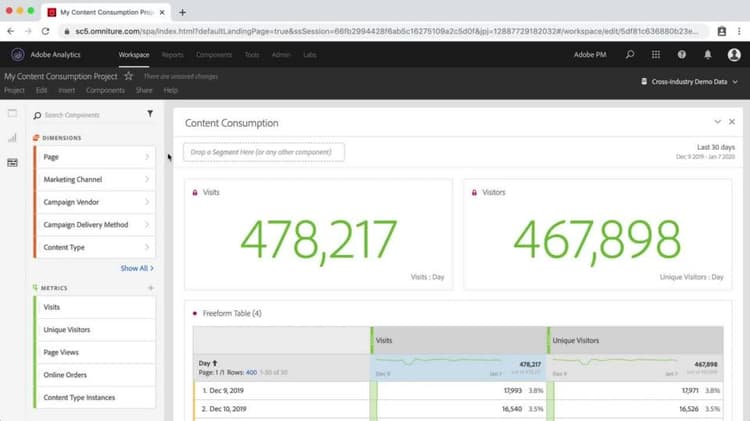The image size is (750, 421).
Task: Collapse the Content Consumption panel chevron
Action: pyautogui.click(x=717, y=122)
